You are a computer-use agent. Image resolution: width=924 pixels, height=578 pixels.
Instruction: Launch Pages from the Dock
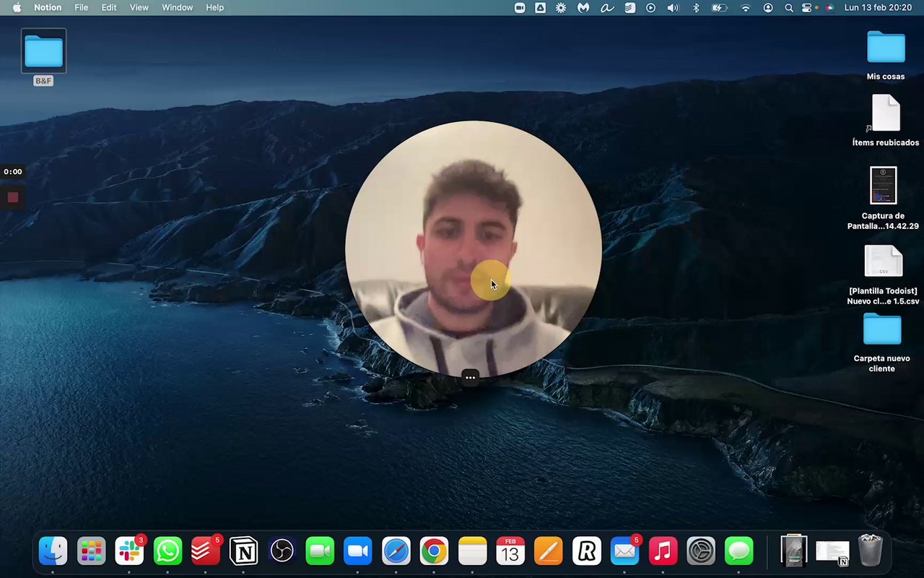click(x=548, y=552)
